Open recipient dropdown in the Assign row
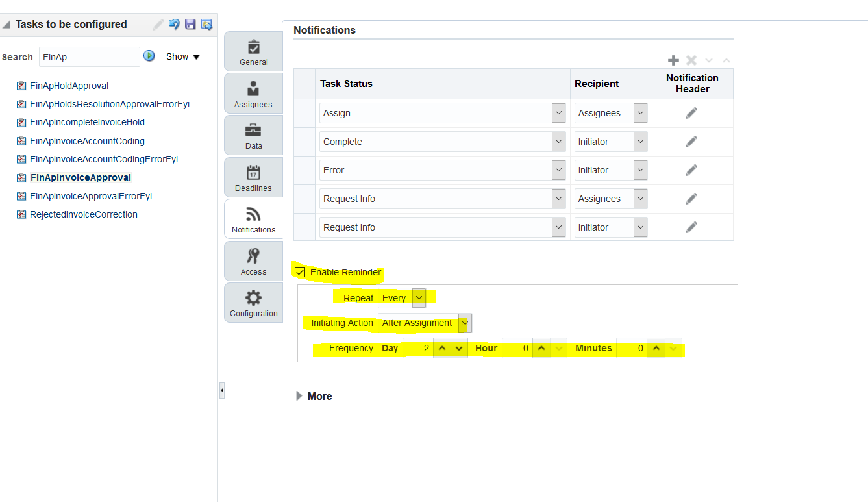The height and width of the screenshot is (502, 868). pos(641,113)
